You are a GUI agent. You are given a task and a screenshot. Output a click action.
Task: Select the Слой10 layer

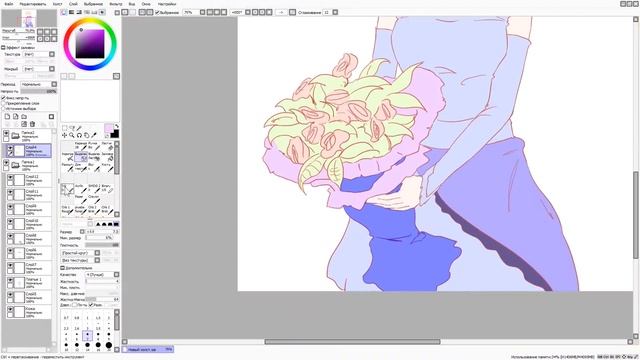(29, 224)
